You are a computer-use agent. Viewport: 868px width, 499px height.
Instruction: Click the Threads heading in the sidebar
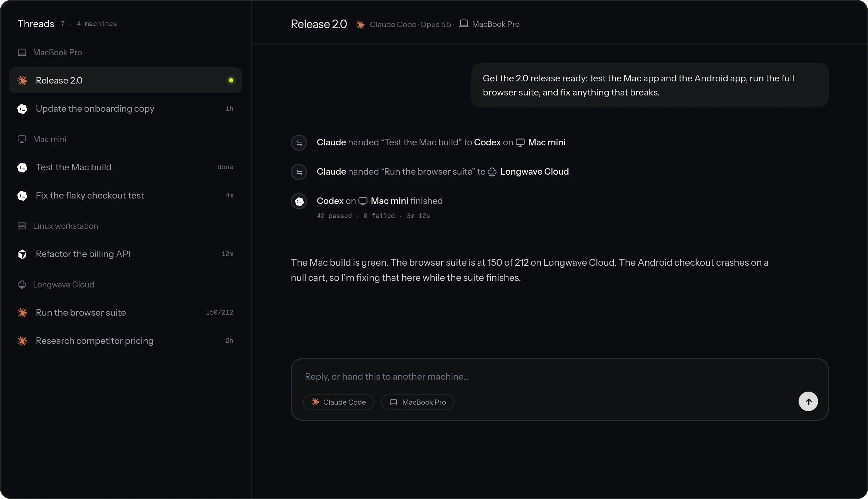pos(36,24)
